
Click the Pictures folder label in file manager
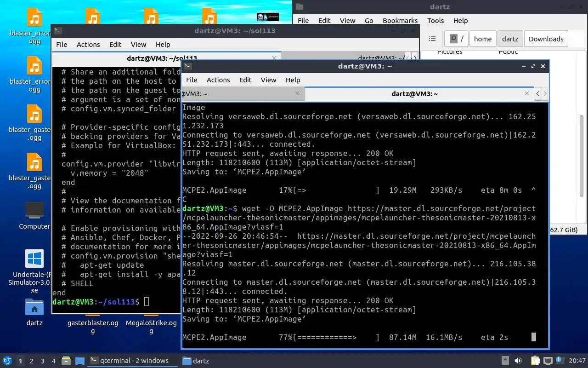pos(450,52)
